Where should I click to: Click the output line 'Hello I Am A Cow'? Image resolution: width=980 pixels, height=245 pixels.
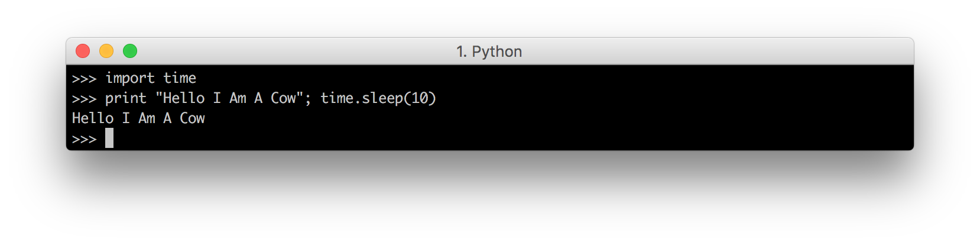click(x=138, y=118)
